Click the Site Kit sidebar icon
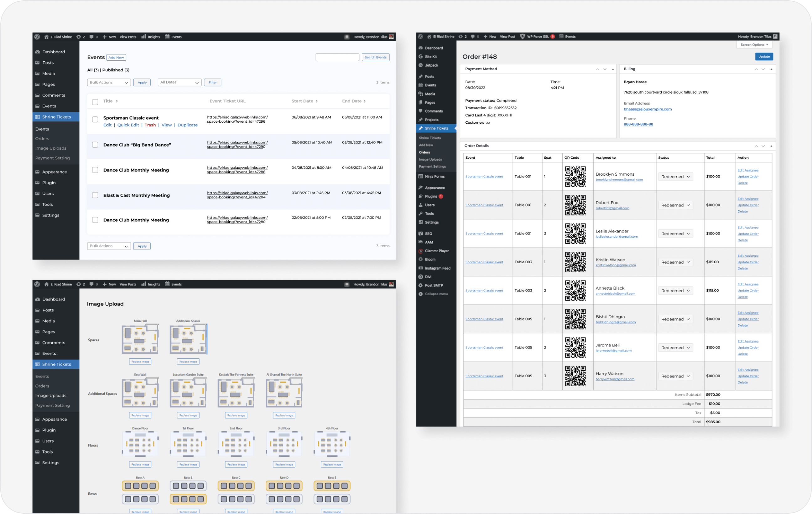 [x=420, y=57]
